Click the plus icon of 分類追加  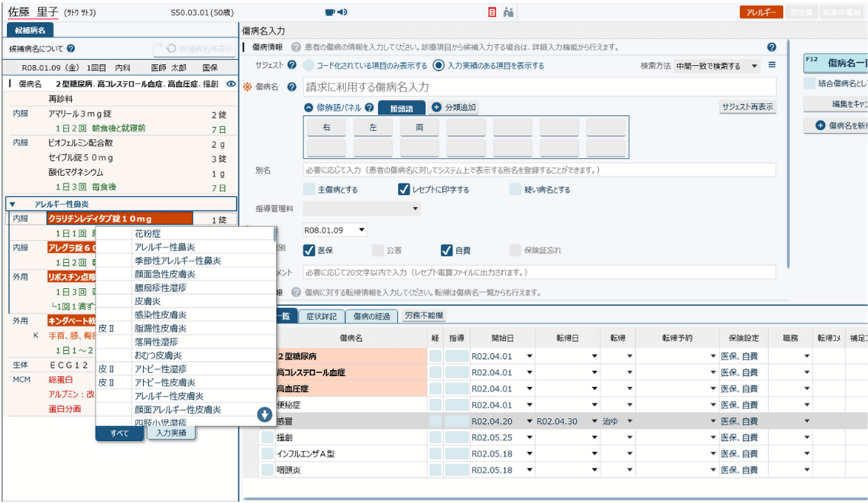436,108
